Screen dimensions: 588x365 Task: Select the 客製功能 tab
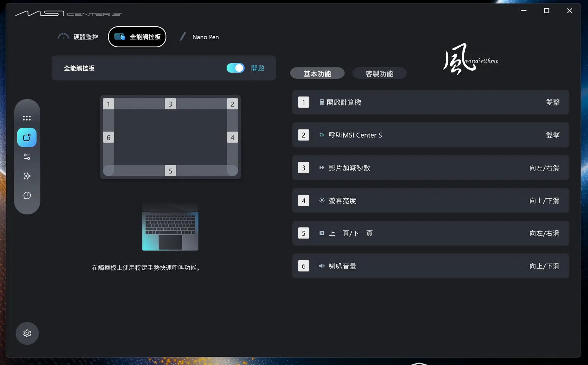(x=380, y=74)
